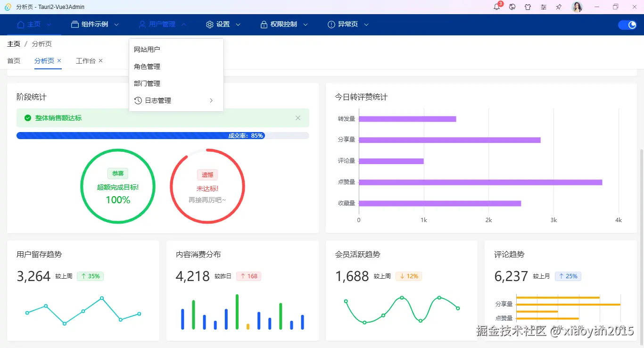Click the 25% increase badge
This screenshot has height=348, width=644.
(x=568, y=276)
